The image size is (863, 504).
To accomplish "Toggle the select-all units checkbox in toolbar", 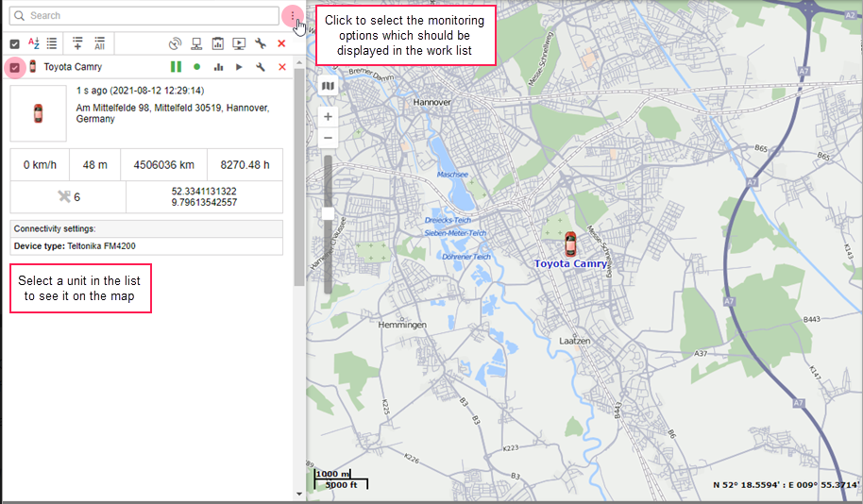I will point(15,43).
